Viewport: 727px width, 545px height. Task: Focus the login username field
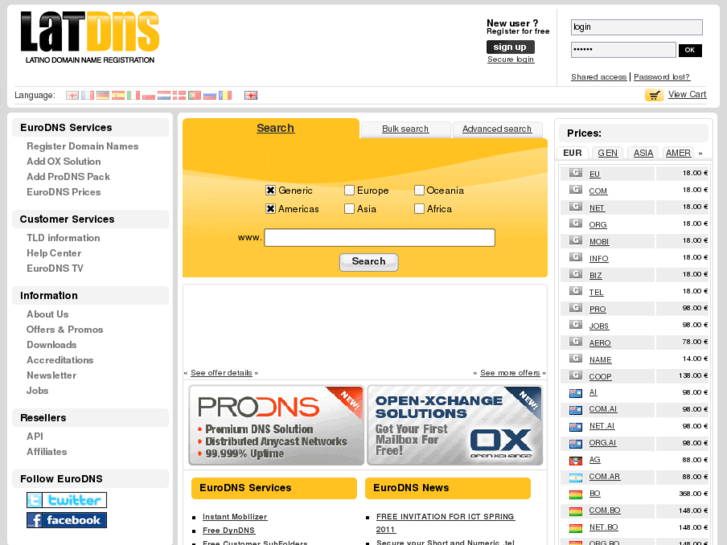click(x=637, y=27)
